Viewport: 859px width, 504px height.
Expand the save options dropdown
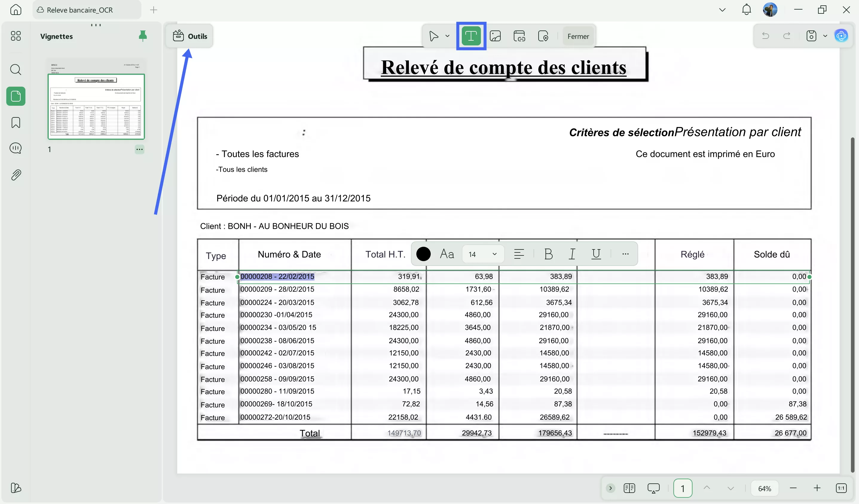(826, 36)
